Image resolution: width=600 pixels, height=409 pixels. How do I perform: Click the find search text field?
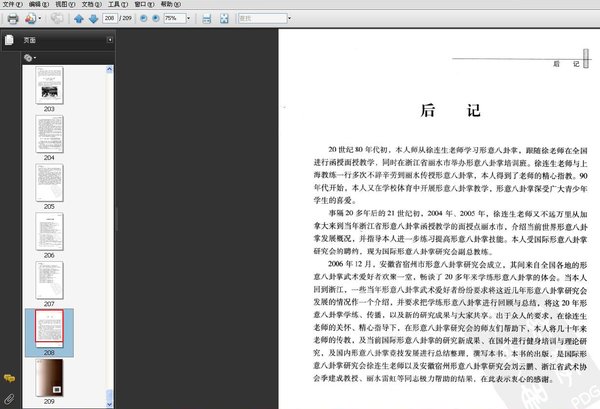tap(262, 18)
